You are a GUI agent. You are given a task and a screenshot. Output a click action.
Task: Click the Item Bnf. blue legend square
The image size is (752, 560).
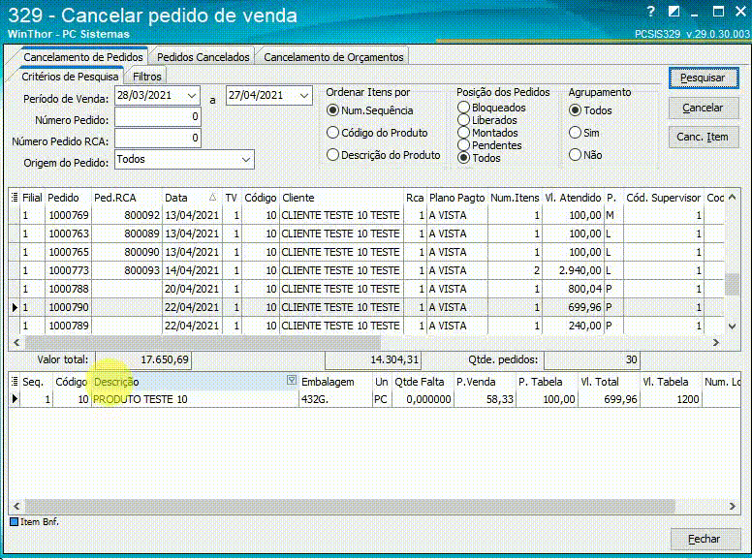click(15, 521)
